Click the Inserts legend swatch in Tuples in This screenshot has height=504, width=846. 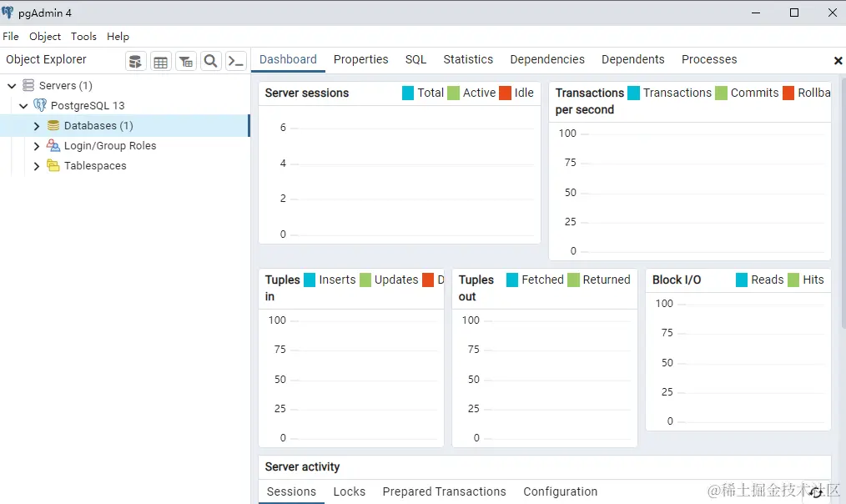[x=310, y=280]
